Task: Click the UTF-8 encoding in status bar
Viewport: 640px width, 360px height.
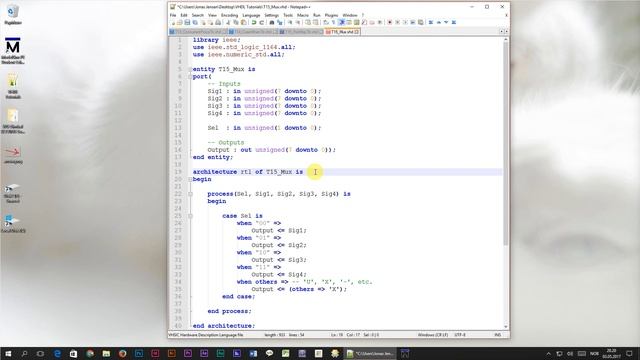Action: (460, 335)
